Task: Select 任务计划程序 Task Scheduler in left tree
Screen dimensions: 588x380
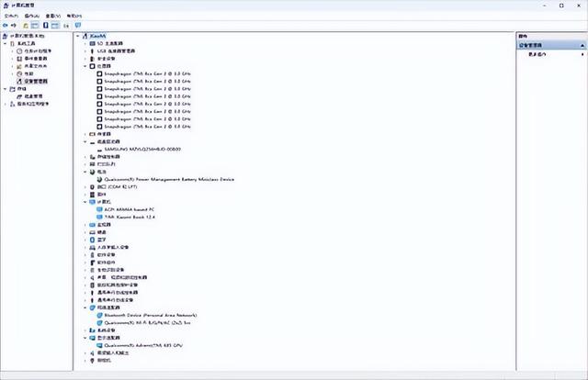Action: 38,51
